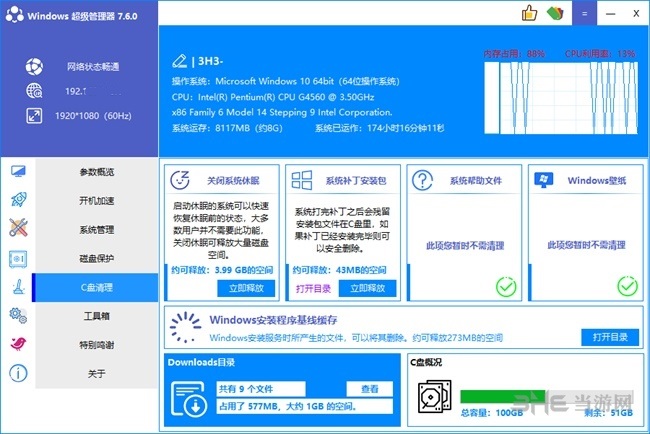Click the info circle icon for 关于
Viewport: 650px width, 434px height.
(18, 373)
